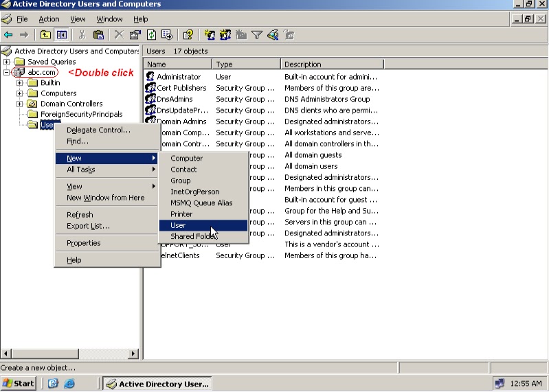Select Delegate Control in context menu
549x392 pixels.
106,130
